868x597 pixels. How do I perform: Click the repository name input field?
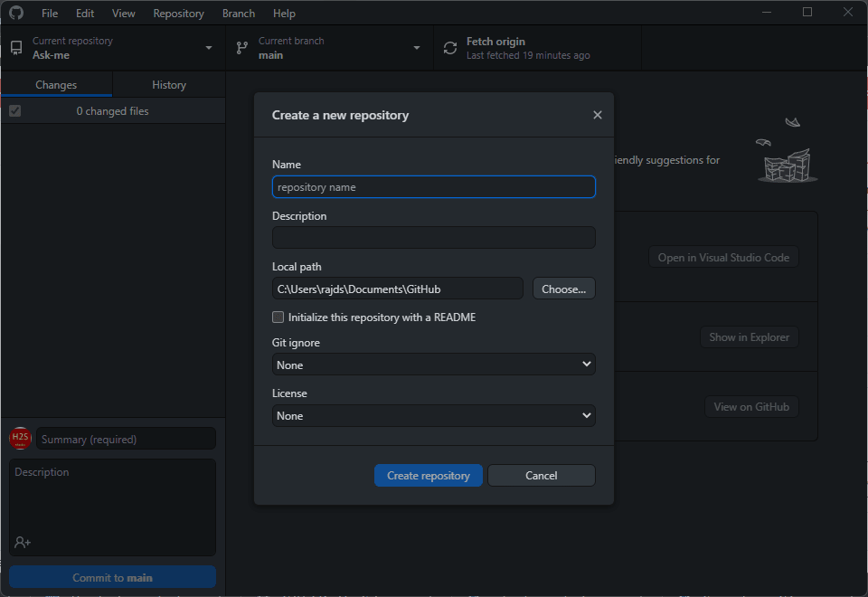433,186
